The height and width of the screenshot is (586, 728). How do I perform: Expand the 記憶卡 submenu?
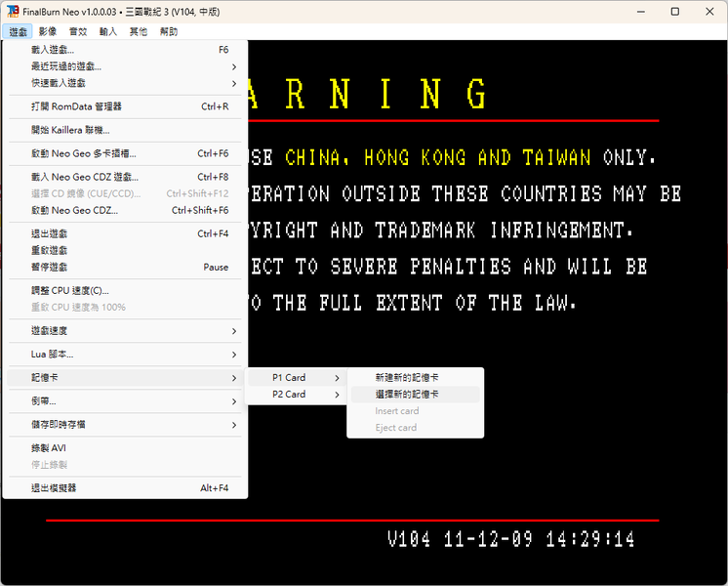pyautogui.click(x=125, y=378)
